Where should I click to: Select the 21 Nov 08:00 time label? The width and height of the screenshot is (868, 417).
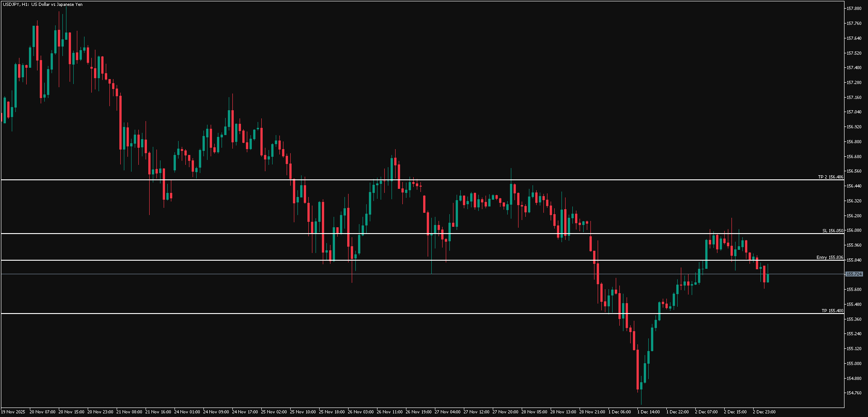coord(129,412)
